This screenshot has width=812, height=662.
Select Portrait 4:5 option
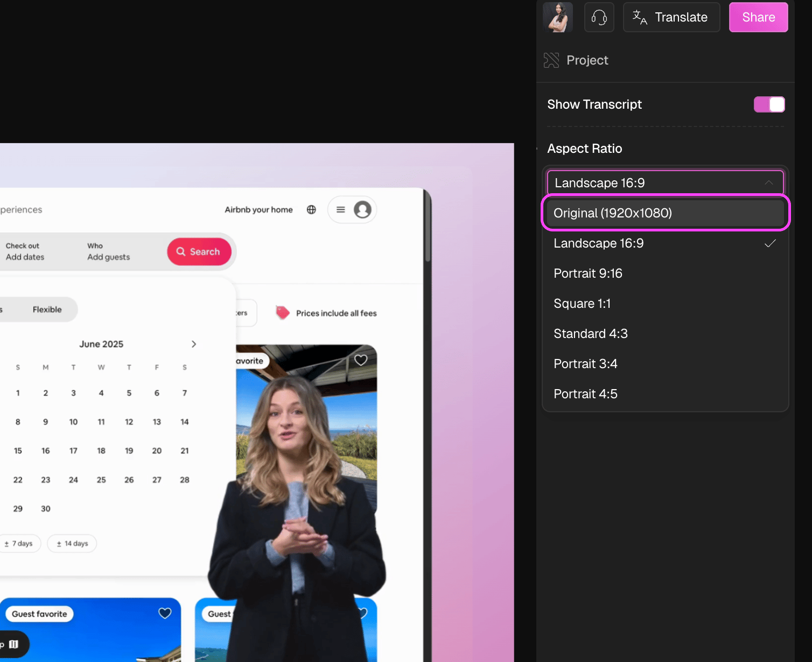[x=666, y=394]
